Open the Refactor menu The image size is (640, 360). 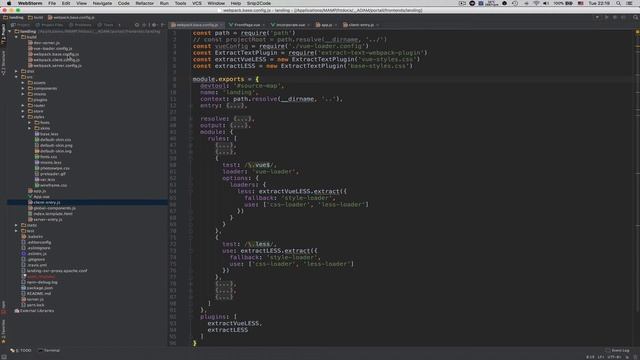tap(144, 3)
